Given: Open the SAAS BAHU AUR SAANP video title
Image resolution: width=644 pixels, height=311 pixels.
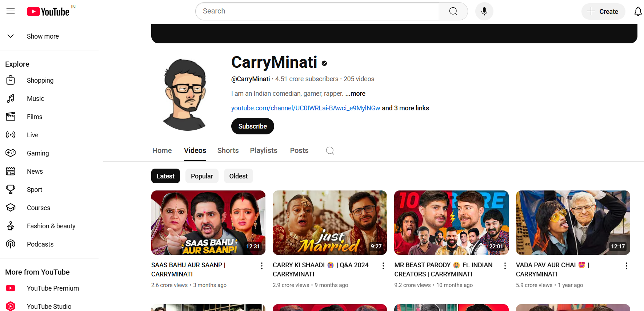Looking at the screenshot, I should 188,269.
